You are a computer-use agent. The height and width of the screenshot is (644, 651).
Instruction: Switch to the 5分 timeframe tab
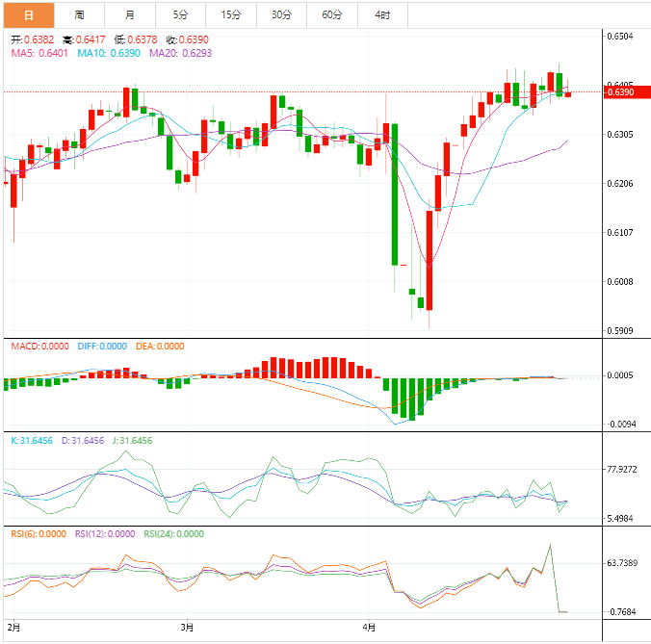[x=181, y=14]
